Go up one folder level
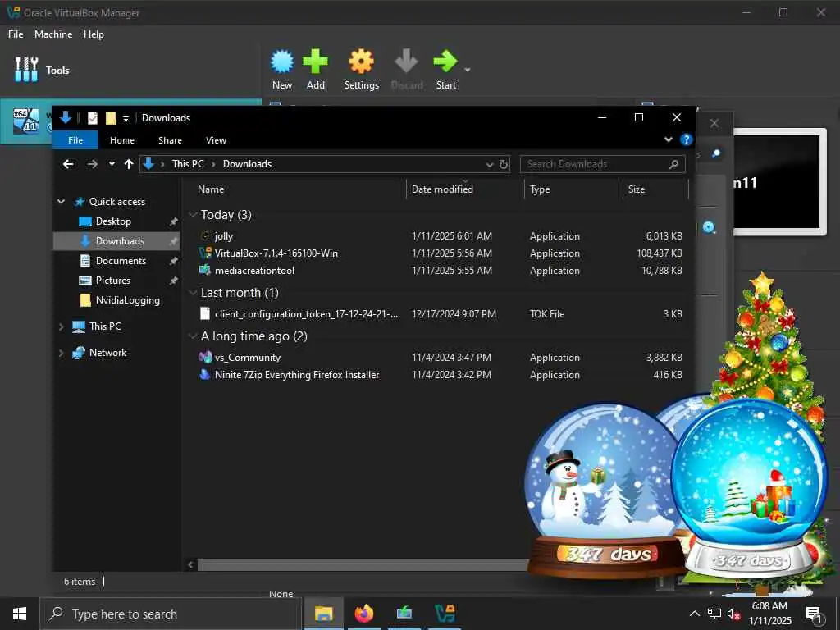Viewport: 840px width, 630px height. (x=129, y=164)
